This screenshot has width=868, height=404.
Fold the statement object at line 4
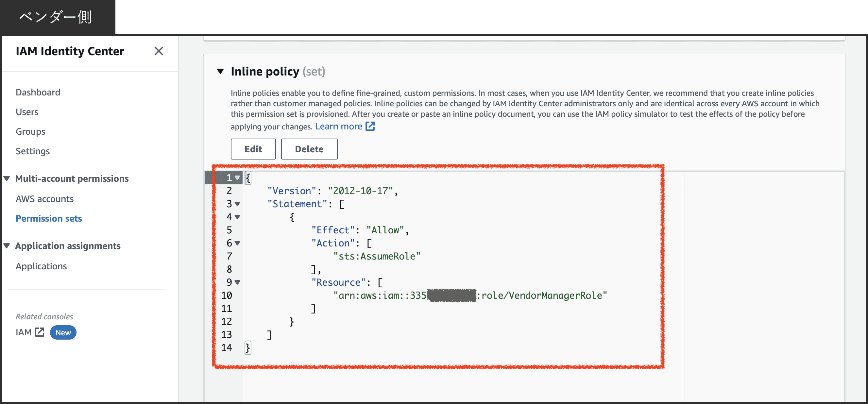click(238, 217)
